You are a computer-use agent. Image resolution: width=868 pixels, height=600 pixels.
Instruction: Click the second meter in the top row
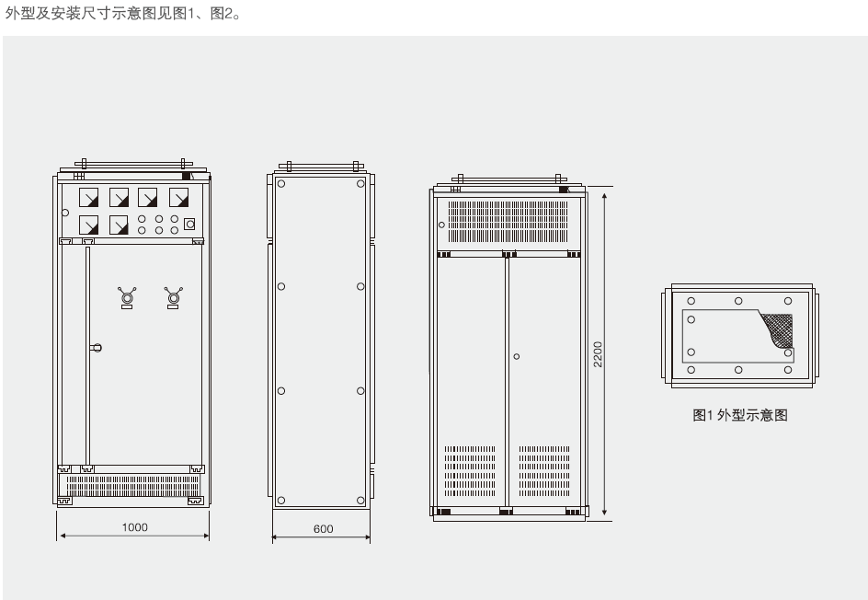[x=120, y=198]
